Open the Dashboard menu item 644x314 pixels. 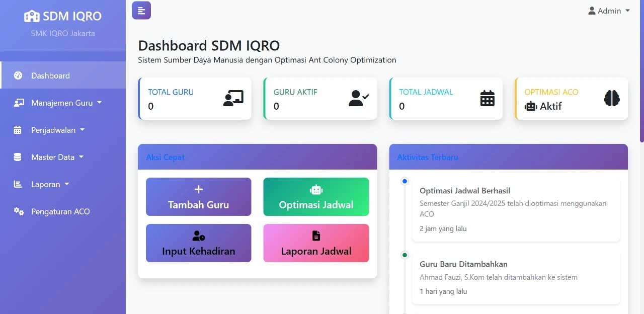click(x=63, y=75)
